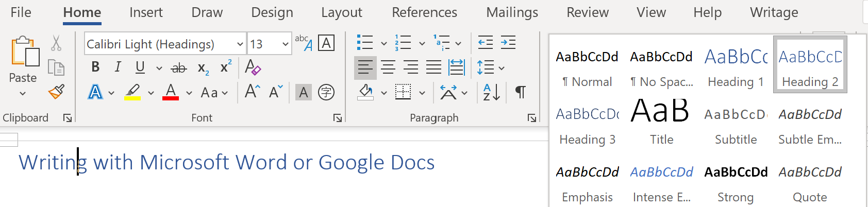868x207 pixels.
Task: Expand the Paste options arrow
Action: 23,94
